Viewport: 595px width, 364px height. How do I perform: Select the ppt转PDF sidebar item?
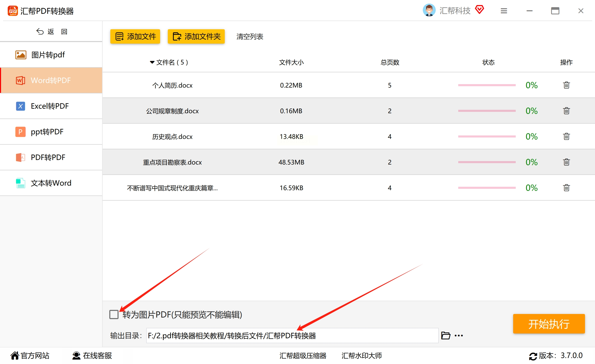coord(47,132)
